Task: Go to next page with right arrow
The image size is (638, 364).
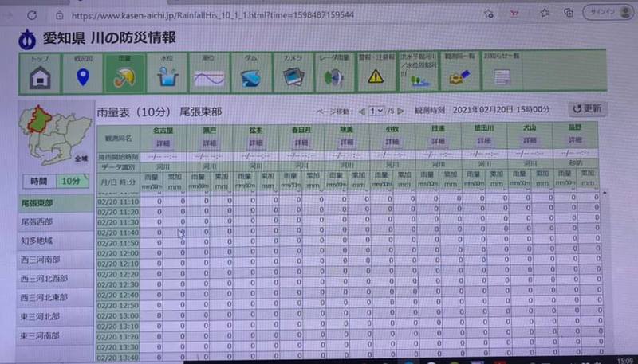Action: 400,111
